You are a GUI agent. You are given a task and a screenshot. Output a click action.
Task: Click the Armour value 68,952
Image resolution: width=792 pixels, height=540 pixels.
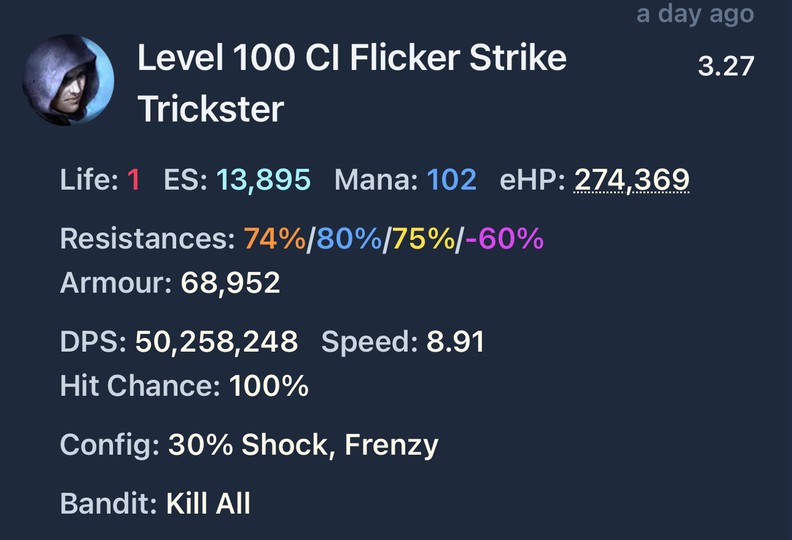coord(231,284)
